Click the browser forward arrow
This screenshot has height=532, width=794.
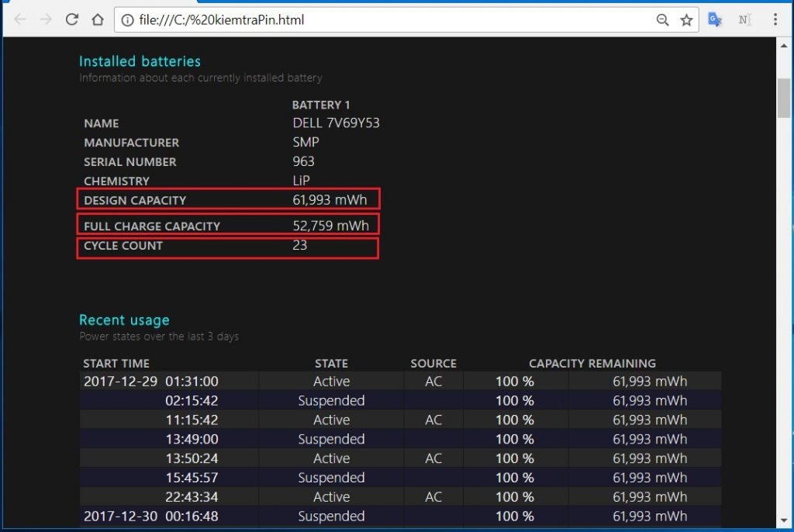[x=45, y=20]
